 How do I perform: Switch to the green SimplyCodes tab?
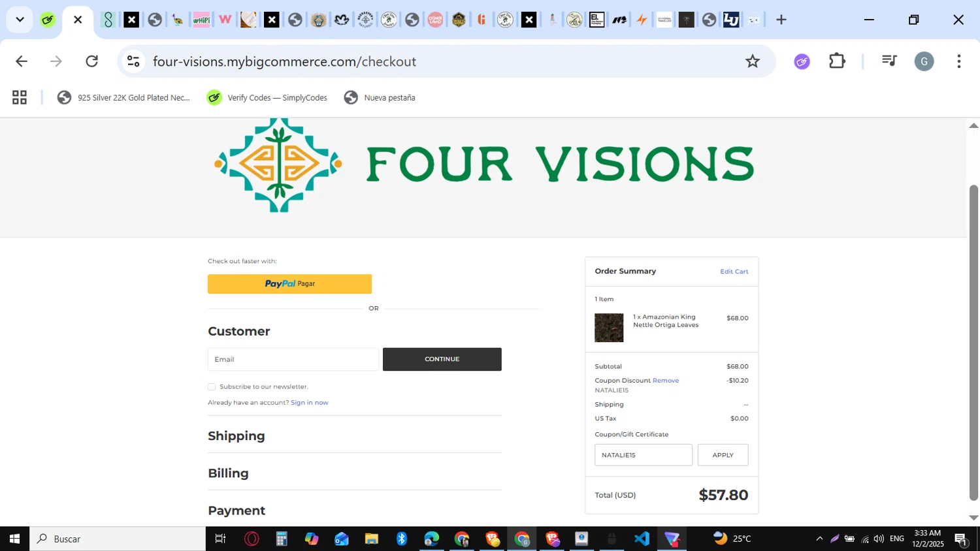click(48, 20)
